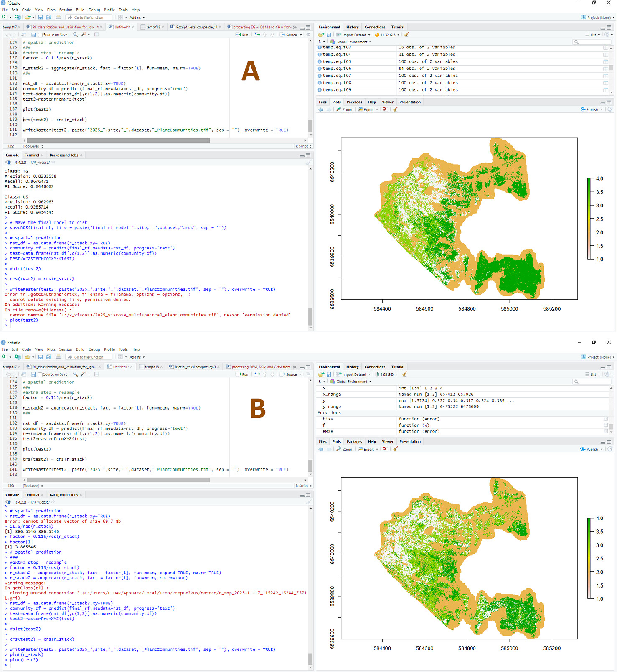Open Rscript_veksi cowparsley.R tab in top editor
617x672 pixels.
pyautogui.click(x=196, y=27)
